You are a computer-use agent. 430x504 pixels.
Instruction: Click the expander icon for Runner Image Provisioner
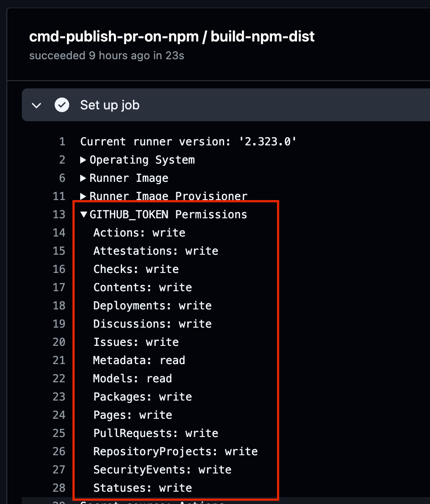click(84, 196)
